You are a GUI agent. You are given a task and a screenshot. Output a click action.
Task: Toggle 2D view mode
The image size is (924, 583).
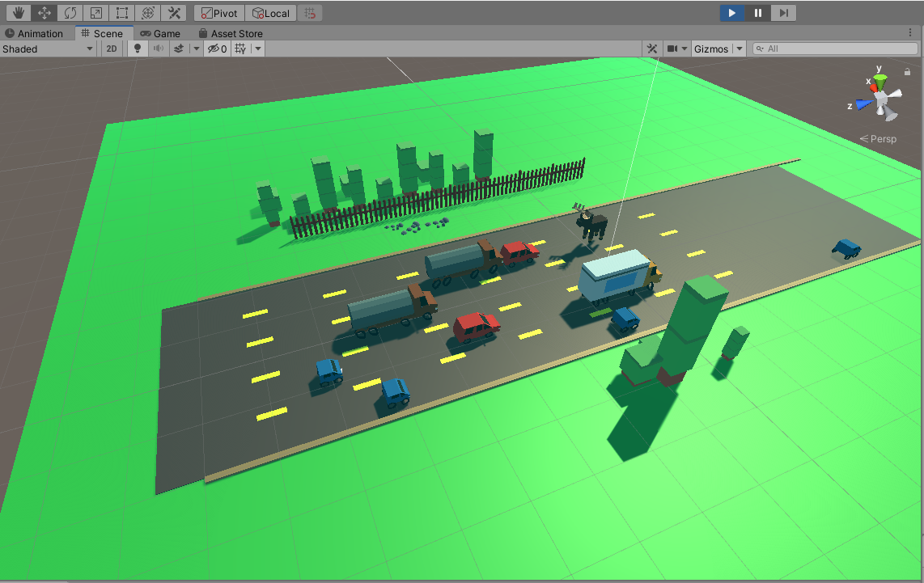coord(112,49)
